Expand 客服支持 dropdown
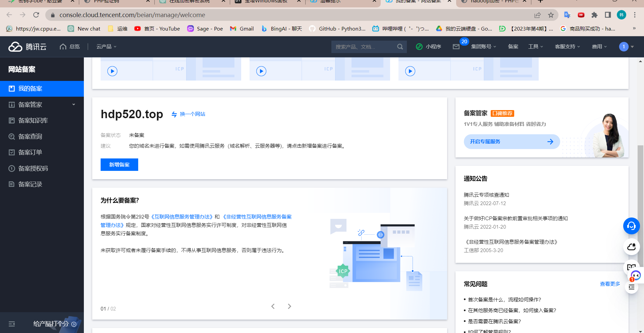644x333 pixels. (567, 47)
